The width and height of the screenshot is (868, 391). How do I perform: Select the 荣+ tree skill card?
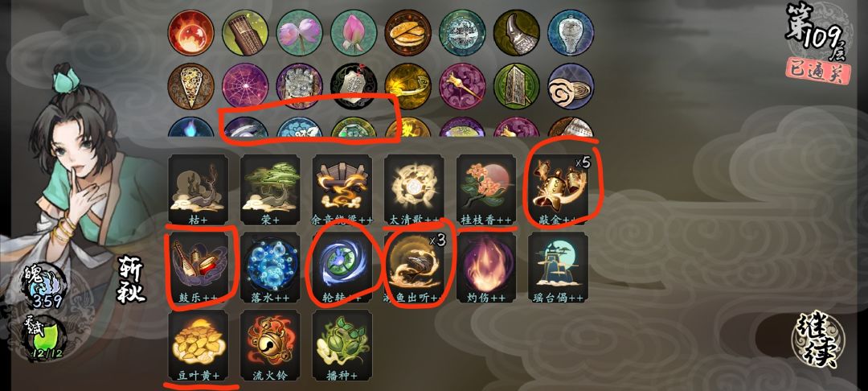(x=270, y=189)
